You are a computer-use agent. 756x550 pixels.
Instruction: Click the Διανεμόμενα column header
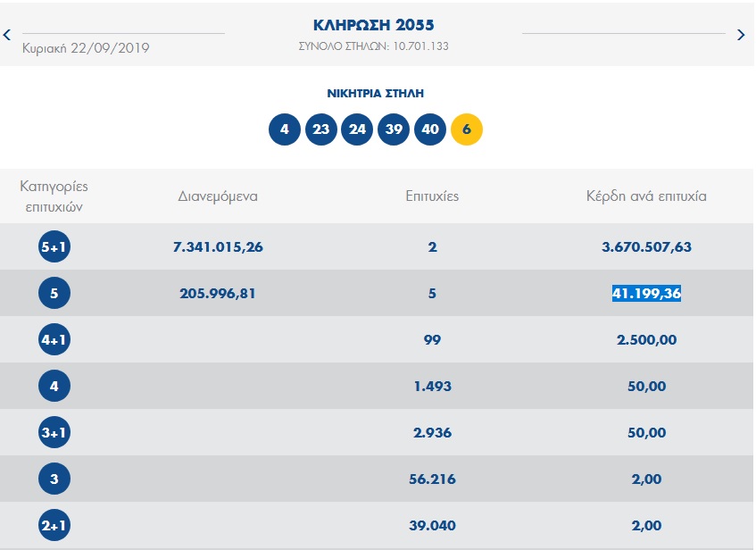218,196
